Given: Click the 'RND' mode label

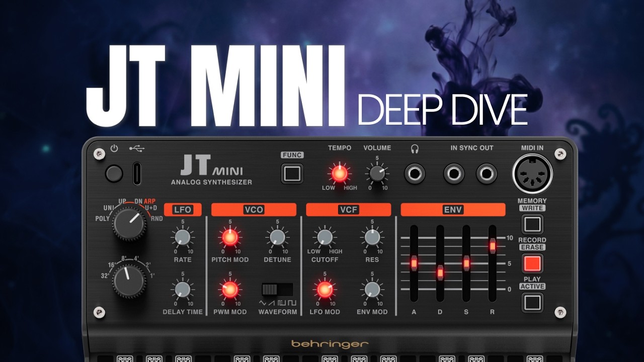Looking at the screenshot, I should tap(156, 219).
